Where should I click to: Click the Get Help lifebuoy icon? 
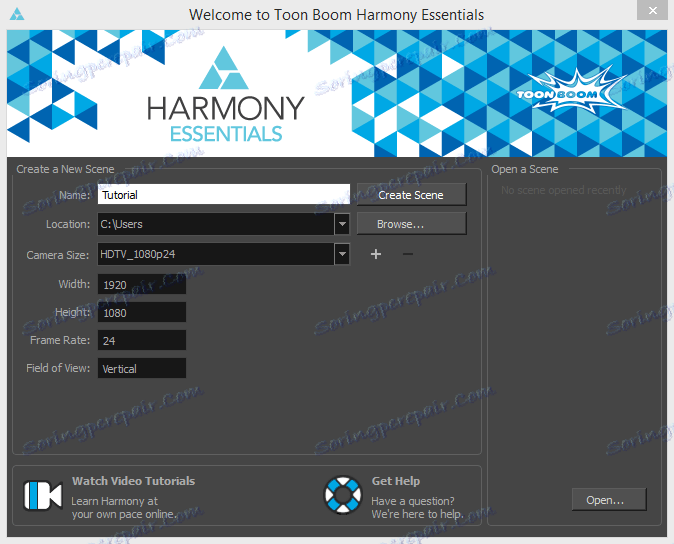[x=343, y=495]
